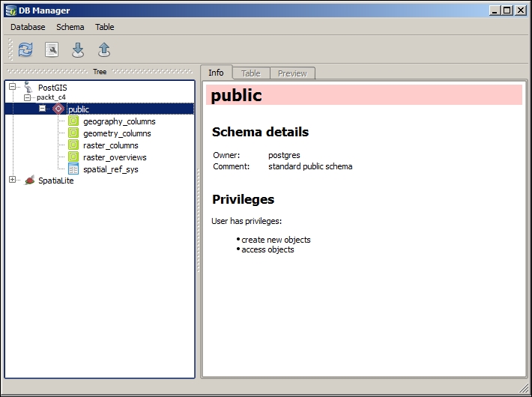Collapse the PostGIS tree node
The image size is (532, 397).
click(x=12, y=87)
